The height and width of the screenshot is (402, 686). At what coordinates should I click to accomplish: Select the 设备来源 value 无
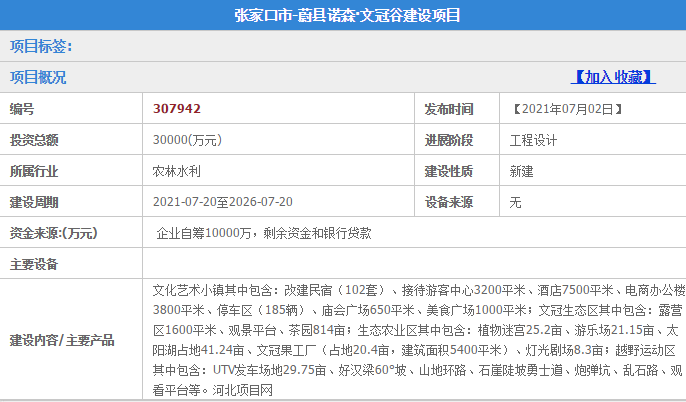click(x=515, y=202)
